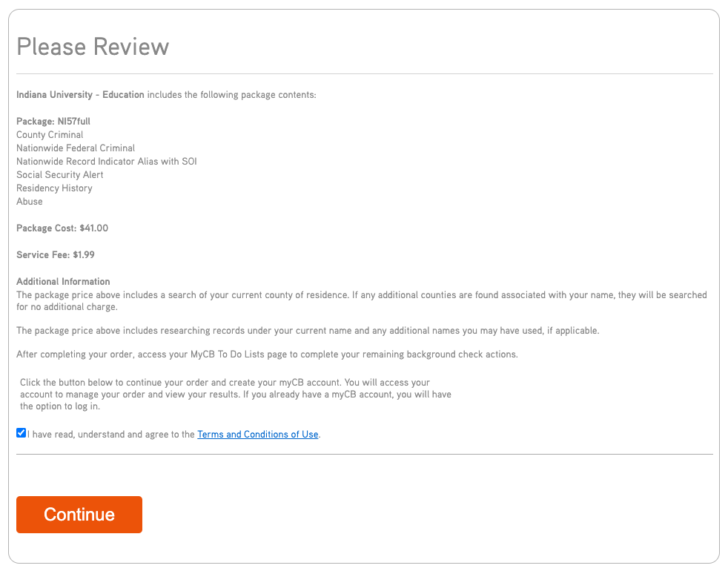Screen dimensions: 728x574
Task: Click the County Criminal list item
Action: click(50, 134)
